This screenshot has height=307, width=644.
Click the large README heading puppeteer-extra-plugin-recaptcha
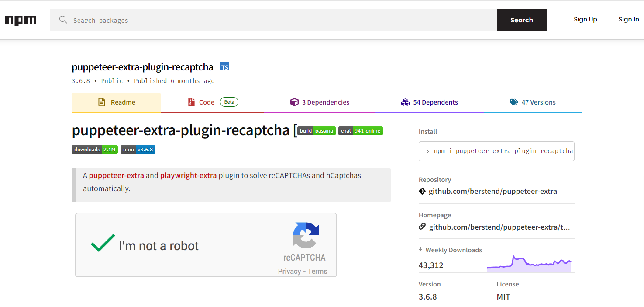pyautogui.click(x=181, y=130)
